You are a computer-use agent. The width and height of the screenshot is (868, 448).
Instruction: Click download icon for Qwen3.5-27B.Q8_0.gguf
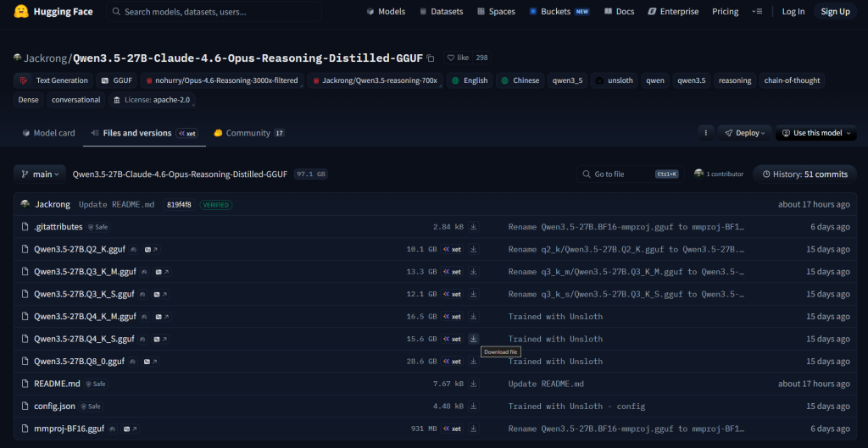tap(474, 362)
